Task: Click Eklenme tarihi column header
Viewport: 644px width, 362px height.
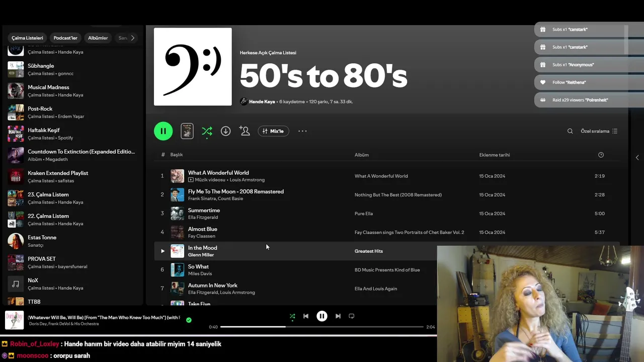Action: point(495,155)
